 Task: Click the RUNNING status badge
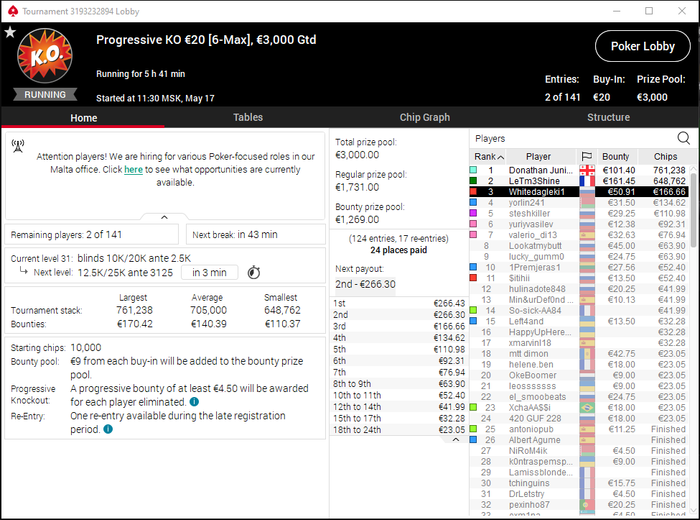click(45, 95)
